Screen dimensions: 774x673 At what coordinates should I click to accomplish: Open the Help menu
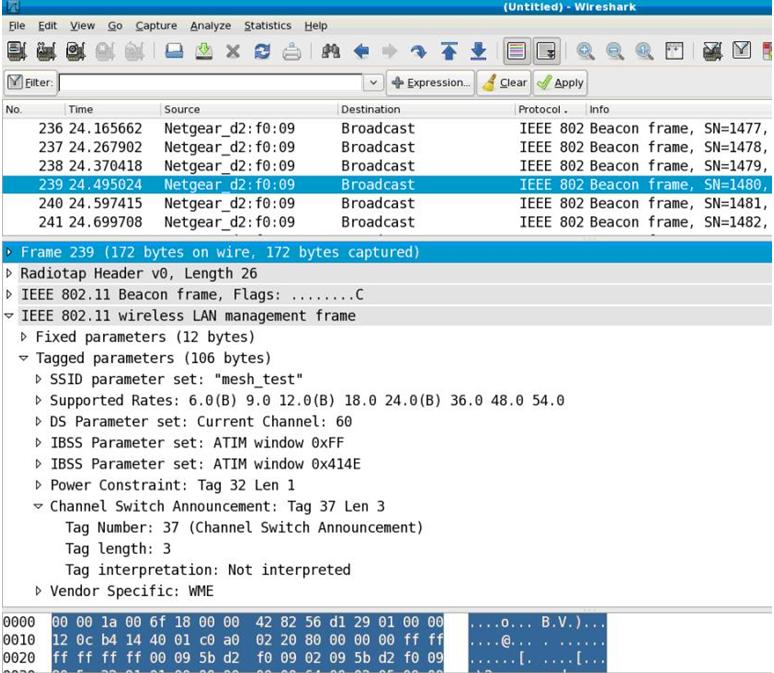point(316,26)
